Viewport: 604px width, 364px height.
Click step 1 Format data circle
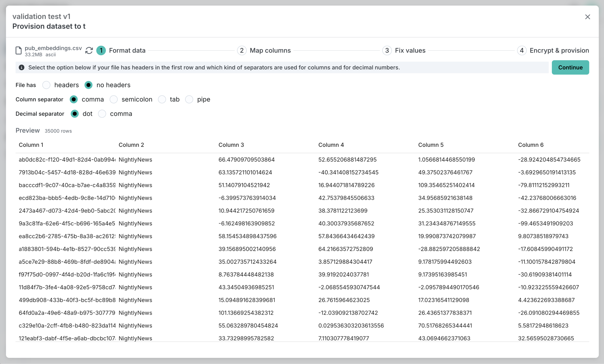101,51
